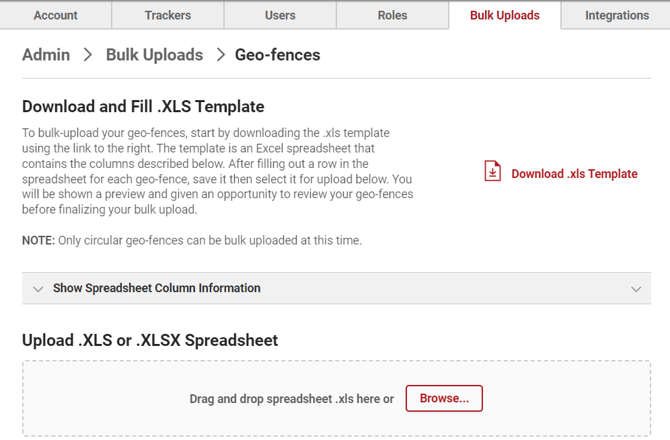Open the Account tab
The height and width of the screenshot is (440, 670).
56,15
